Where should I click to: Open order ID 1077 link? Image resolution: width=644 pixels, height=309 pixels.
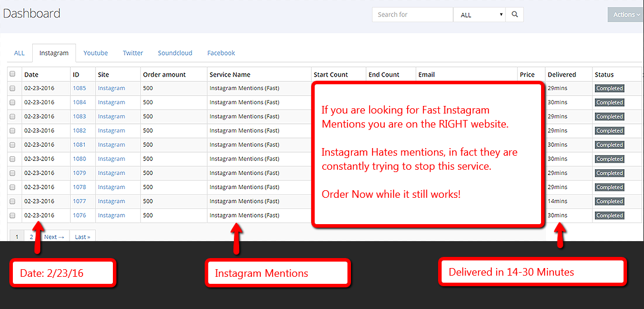79,201
